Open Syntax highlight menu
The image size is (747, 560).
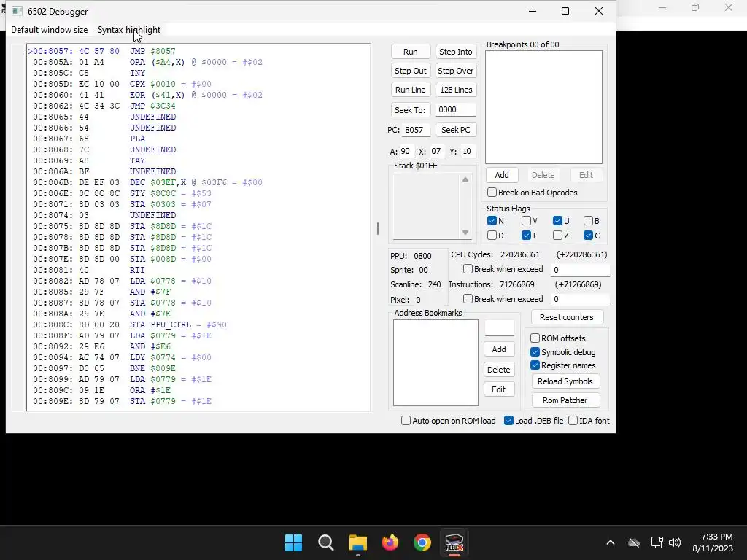tap(129, 29)
